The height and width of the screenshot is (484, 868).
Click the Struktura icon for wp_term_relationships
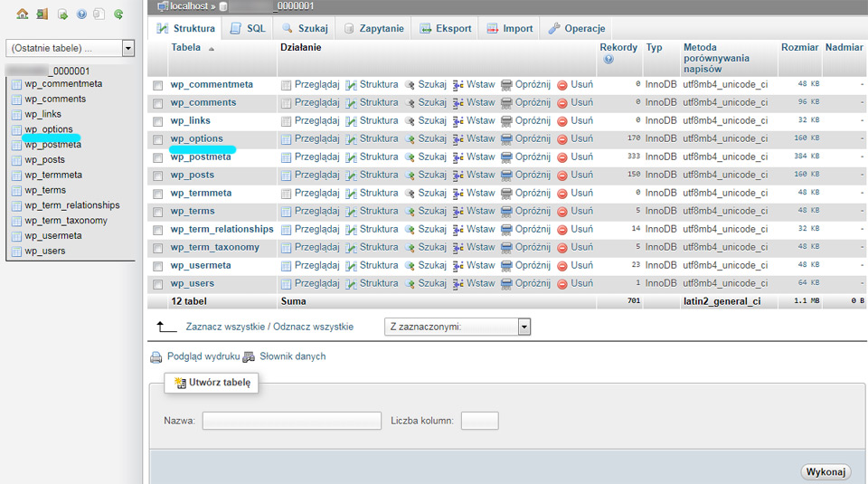351,230
